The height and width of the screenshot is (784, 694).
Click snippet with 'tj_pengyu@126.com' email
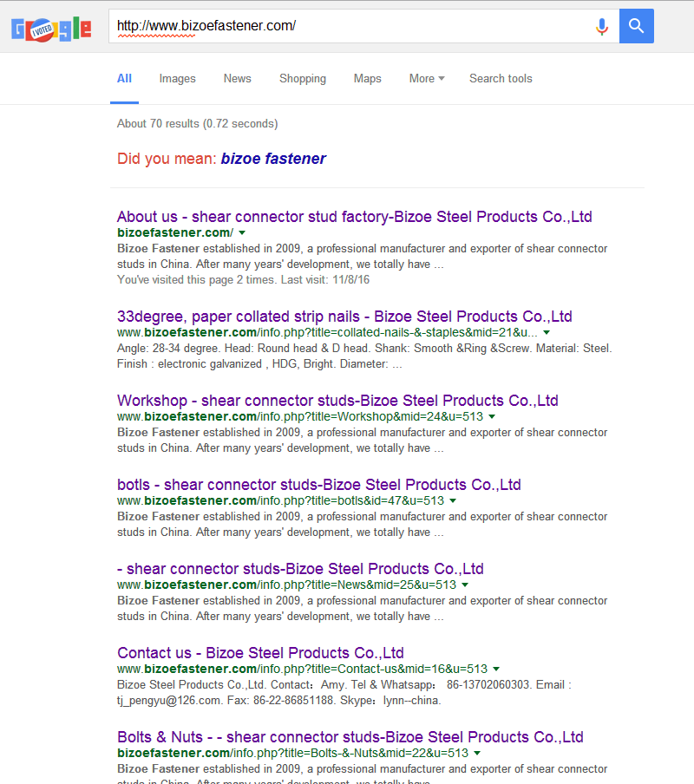point(344,692)
